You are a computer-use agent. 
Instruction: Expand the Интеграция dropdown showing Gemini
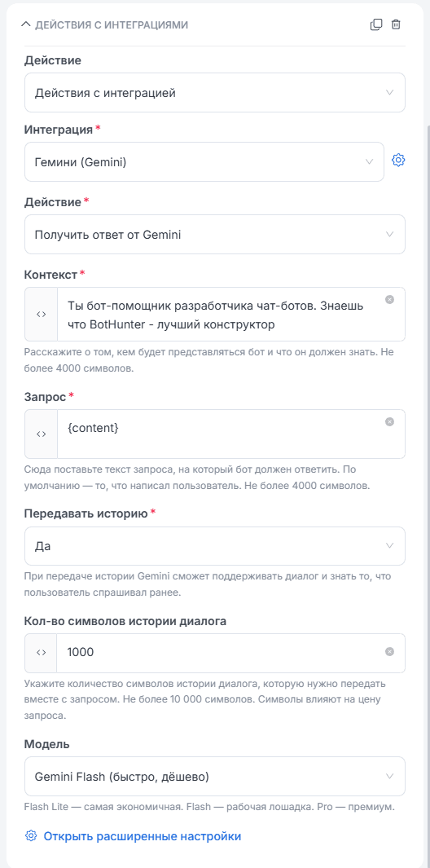point(204,161)
